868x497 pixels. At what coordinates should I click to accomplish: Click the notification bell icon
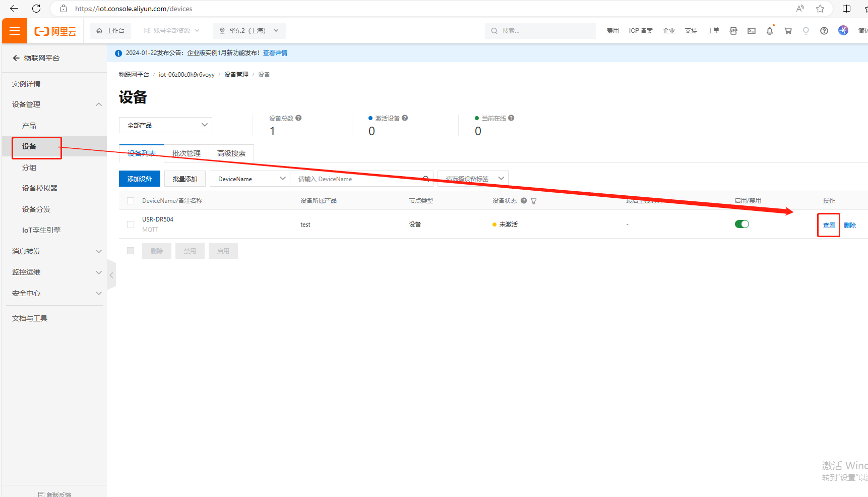pyautogui.click(x=769, y=31)
